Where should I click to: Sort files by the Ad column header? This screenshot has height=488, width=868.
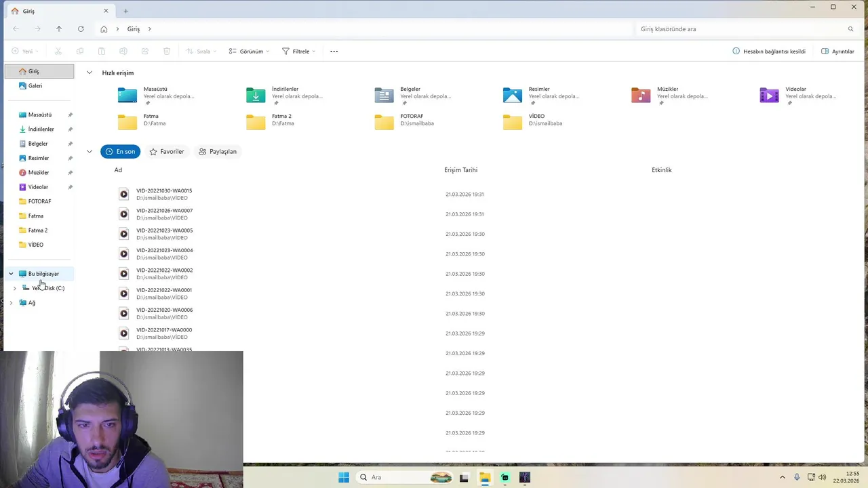(118, 170)
